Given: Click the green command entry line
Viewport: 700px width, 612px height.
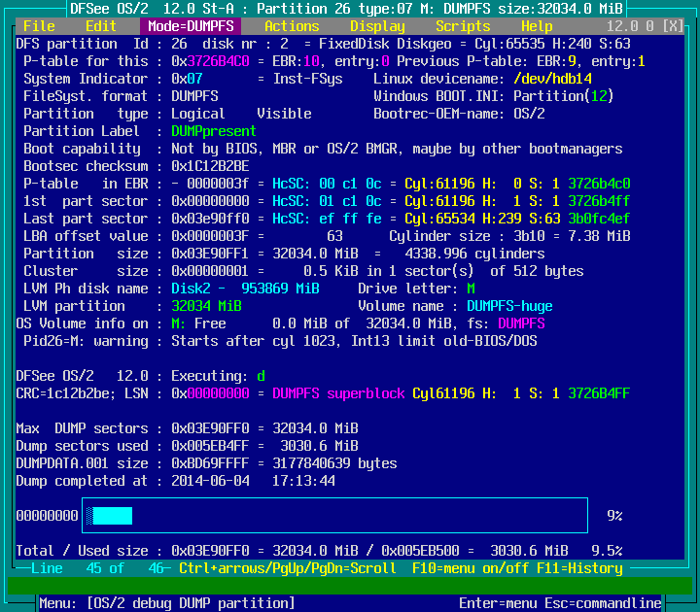Looking at the screenshot, I should [350, 586].
